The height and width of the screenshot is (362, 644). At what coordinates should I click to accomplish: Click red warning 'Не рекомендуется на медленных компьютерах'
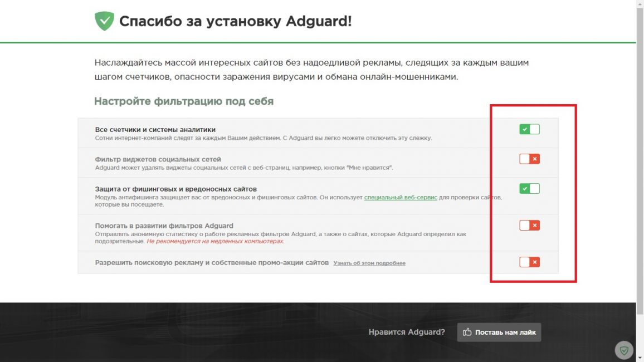point(215,241)
